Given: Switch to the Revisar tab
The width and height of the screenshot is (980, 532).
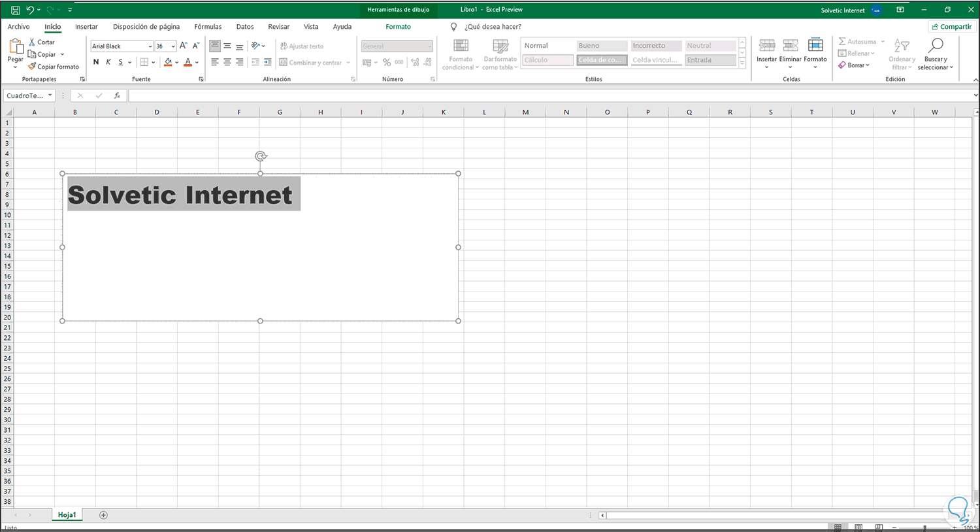Looking at the screenshot, I should [279, 27].
